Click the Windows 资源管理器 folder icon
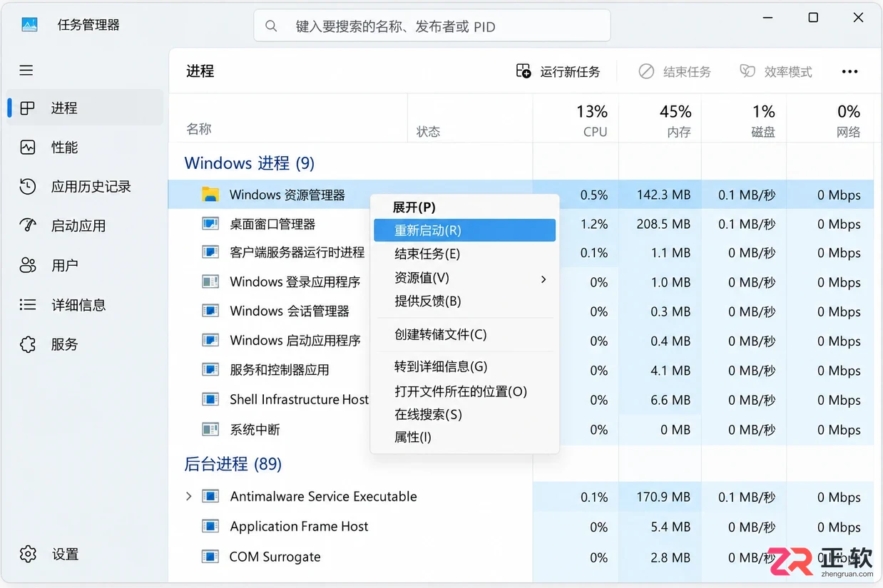The width and height of the screenshot is (883, 588). pyautogui.click(x=210, y=195)
